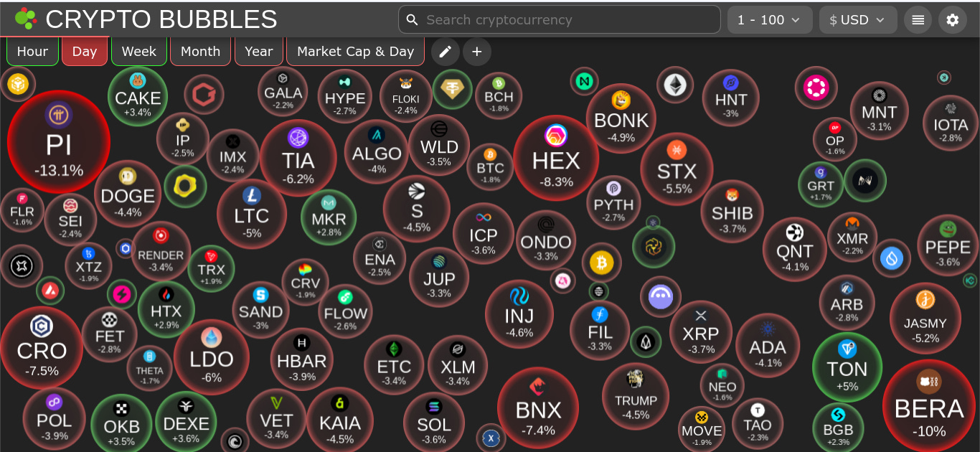Select the FLOKI bubble

click(406, 97)
